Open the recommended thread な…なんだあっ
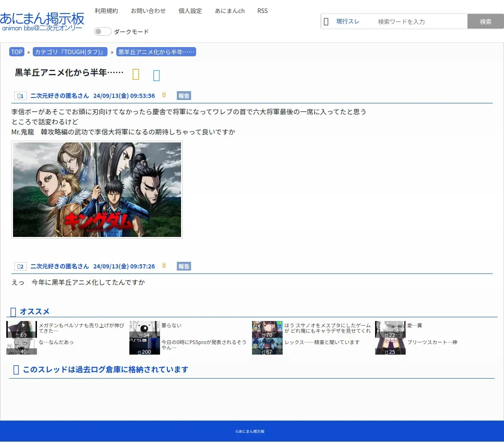 [x=56, y=342]
